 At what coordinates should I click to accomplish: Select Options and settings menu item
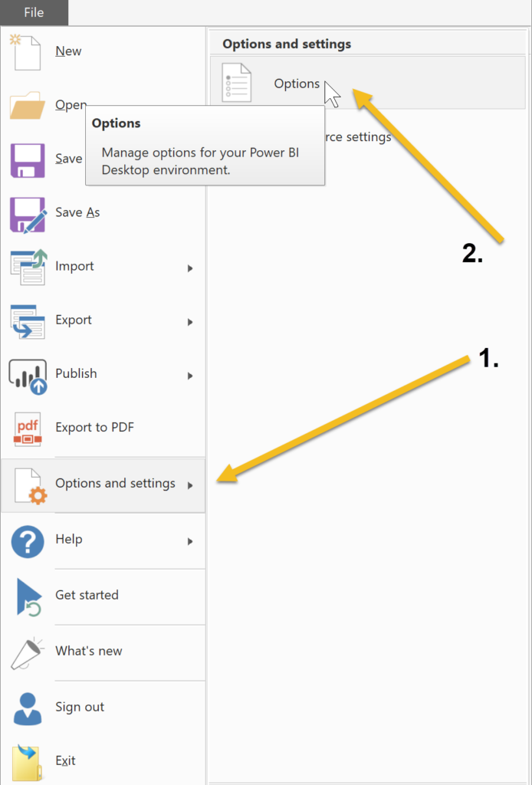pos(103,485)
